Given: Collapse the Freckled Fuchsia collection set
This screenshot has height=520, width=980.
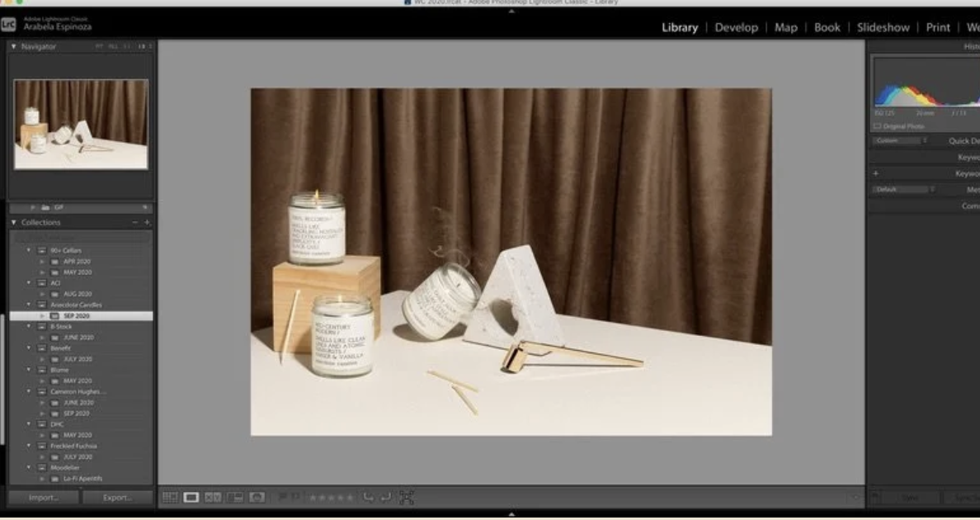Looking at the screenshot, I should [29, 446].
